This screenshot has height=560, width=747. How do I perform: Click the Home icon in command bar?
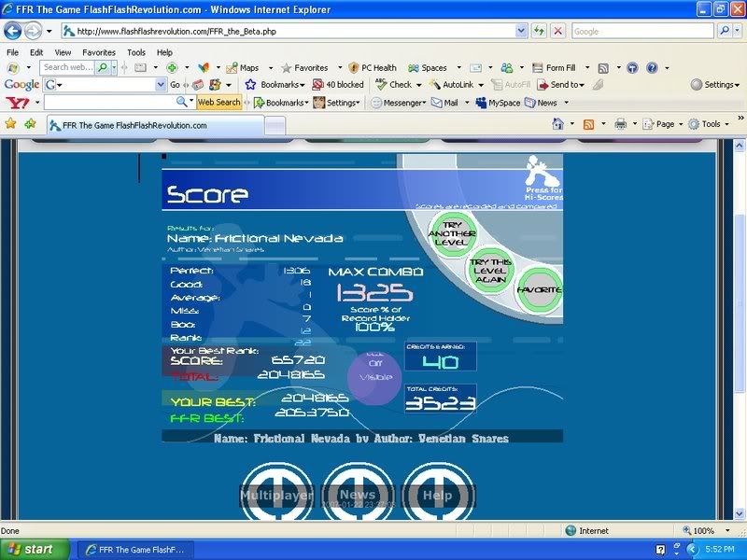point(557,123)
